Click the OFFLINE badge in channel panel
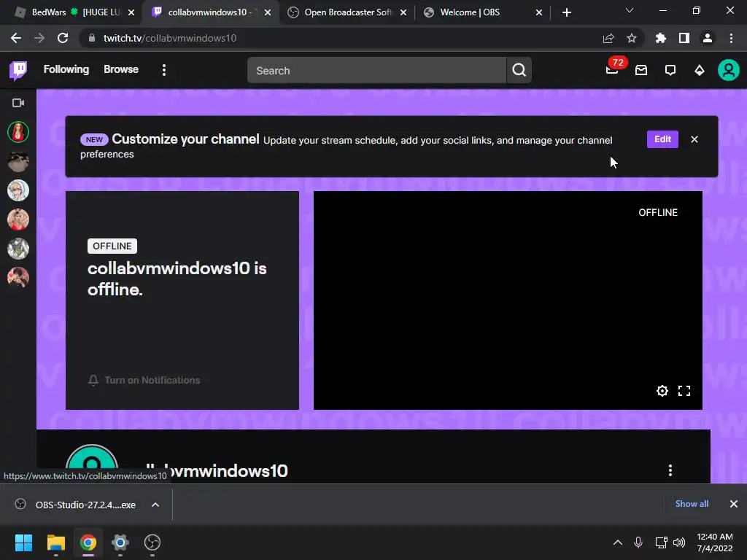 (112, 246)
